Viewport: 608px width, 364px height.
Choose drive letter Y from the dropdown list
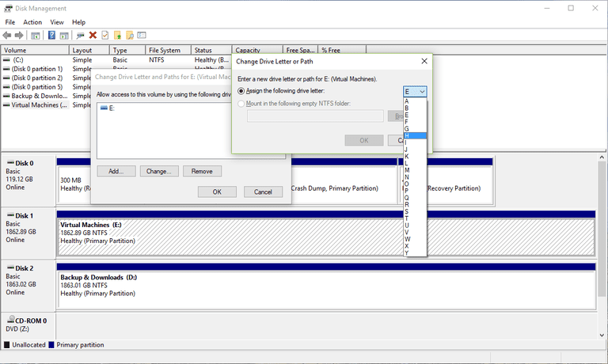(415, 252)
